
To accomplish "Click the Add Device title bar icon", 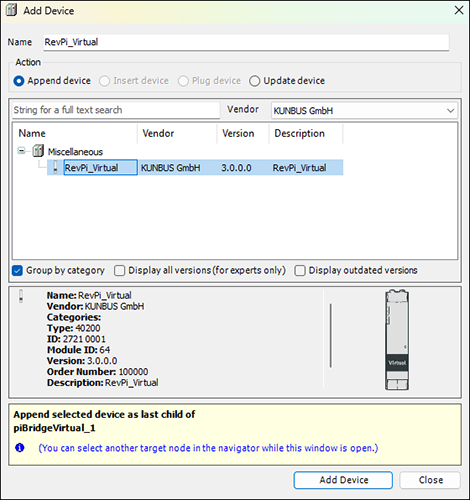I will point(11,10).
